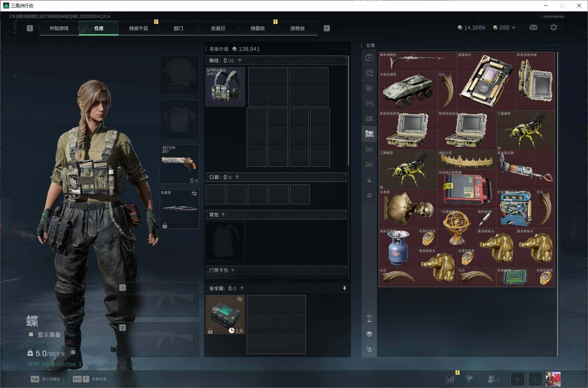Open warehouse sidebar gear settings
This screenshot has height=388, width=588.
[x=369, y=195]
